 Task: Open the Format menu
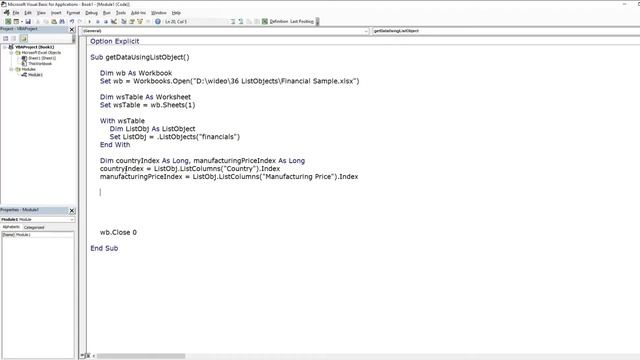point(73,13)
